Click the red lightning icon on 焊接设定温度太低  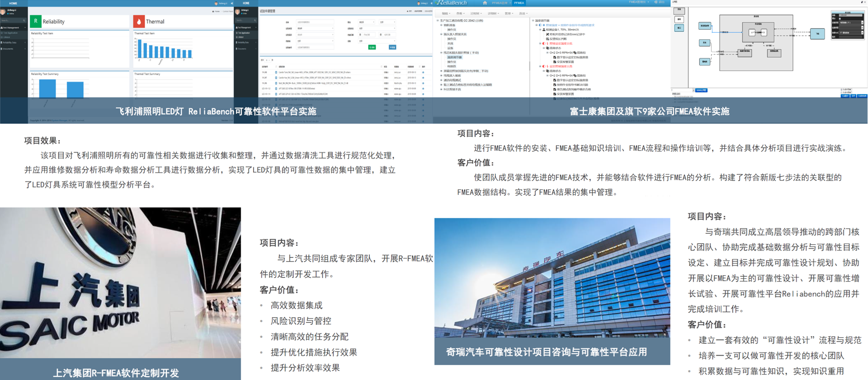pyautogui.click(x=547, y=43)
